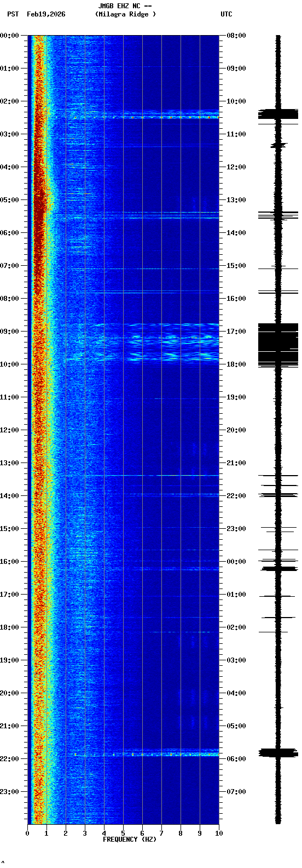Click the 5 Hz frequency tick label

tap(123, 833)
